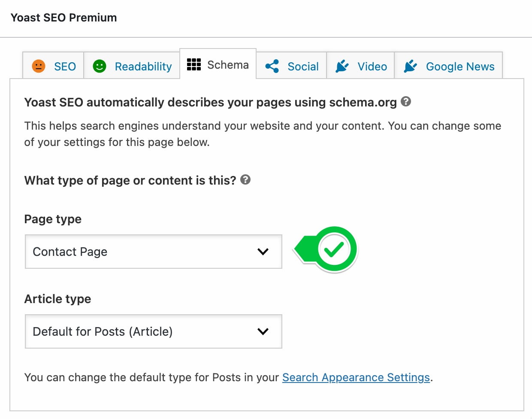532x419 pixels.
Task: Click the Article type chevron arrow
Action: pos(263,331)
